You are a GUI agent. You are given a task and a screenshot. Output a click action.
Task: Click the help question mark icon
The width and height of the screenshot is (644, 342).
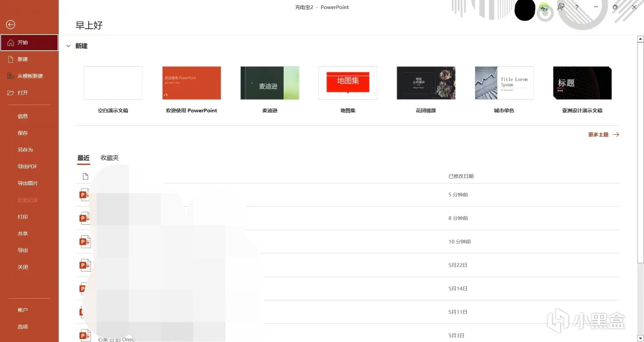pos(577,7)
